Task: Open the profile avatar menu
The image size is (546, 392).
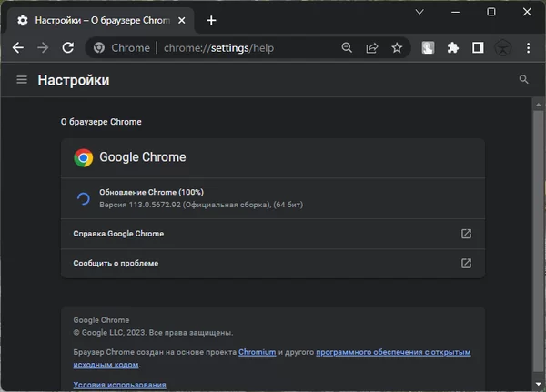Action: (503, 48)
